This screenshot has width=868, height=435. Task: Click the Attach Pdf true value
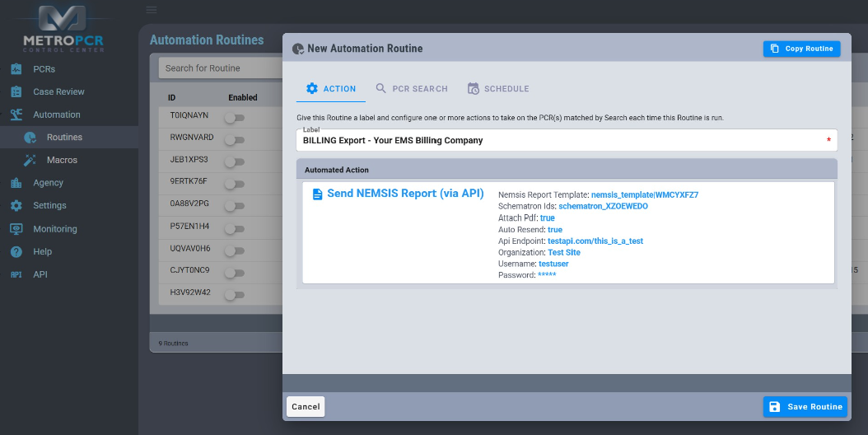point(548,217)
